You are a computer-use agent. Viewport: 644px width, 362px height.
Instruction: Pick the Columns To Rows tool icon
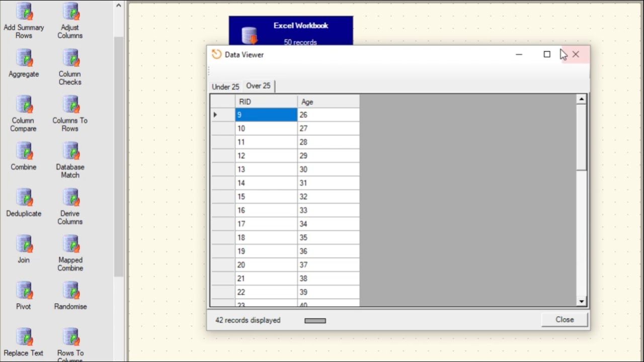tap(70, 104)
